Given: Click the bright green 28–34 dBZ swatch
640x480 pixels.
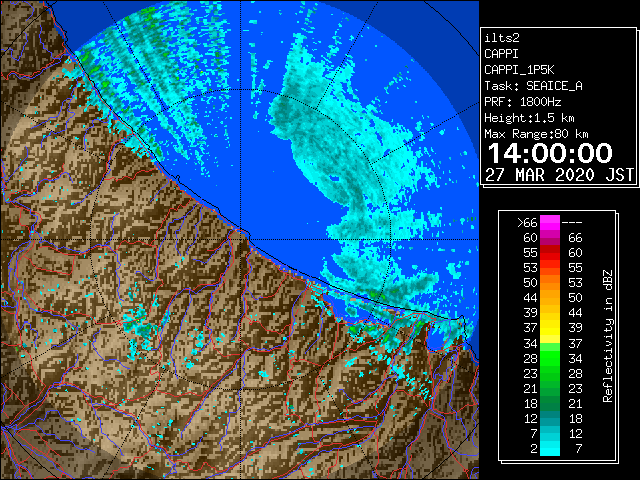Looking at the screenshot, I should click(x=550, y=358).
